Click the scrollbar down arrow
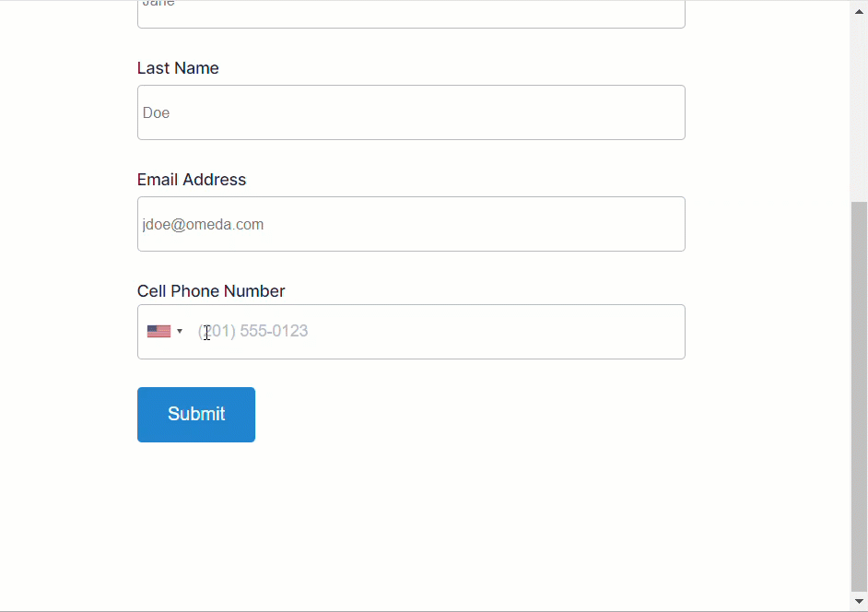This screenshot has height=612, width=868. [x=859, y=603]
